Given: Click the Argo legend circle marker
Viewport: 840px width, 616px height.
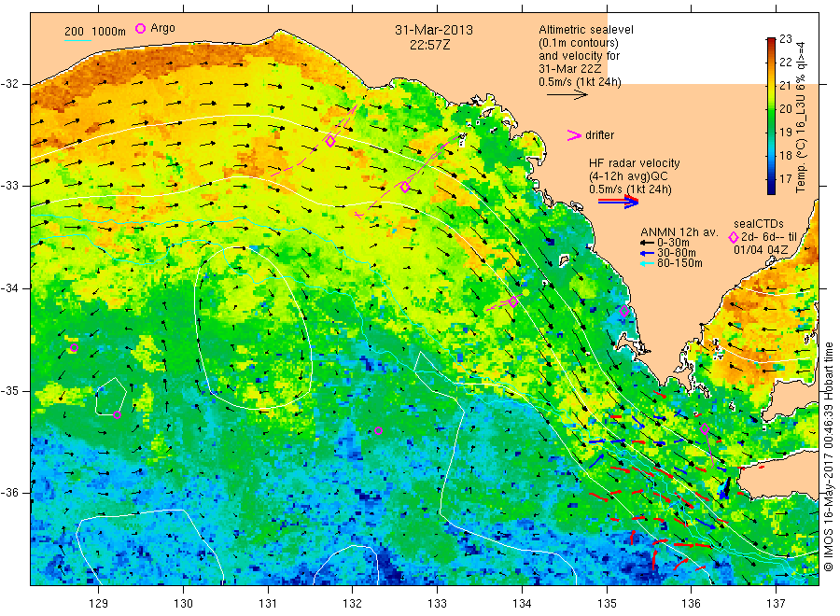Looking at the screenshot, I should (140, 28).
